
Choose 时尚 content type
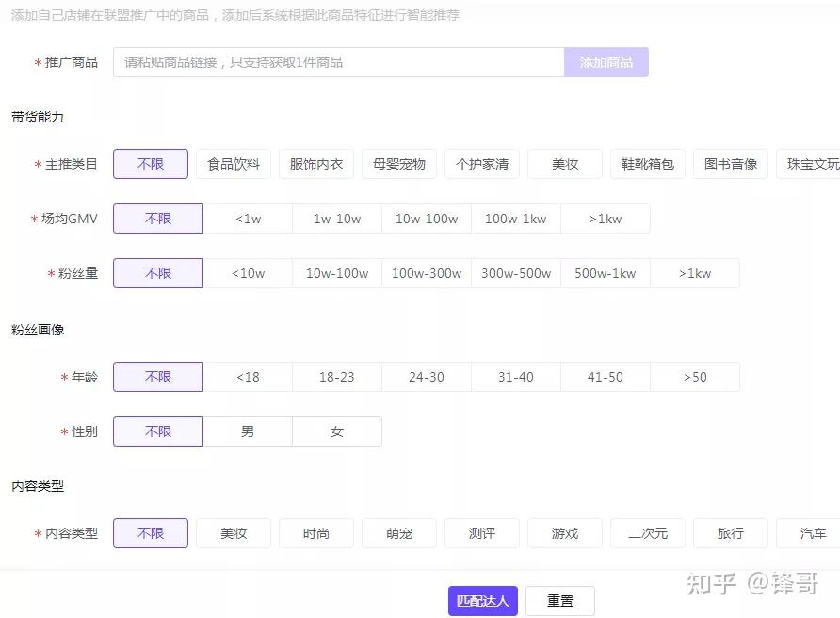(316, 533)
